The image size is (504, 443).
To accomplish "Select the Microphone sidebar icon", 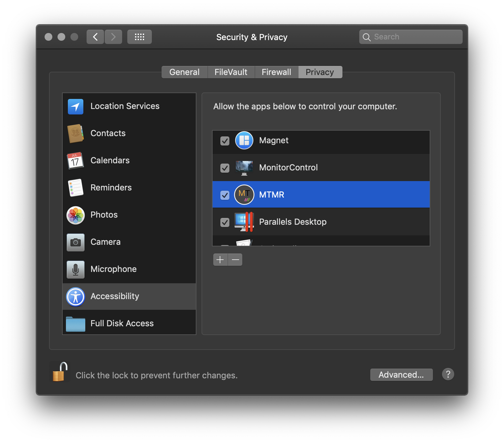I will pos(75,269).
